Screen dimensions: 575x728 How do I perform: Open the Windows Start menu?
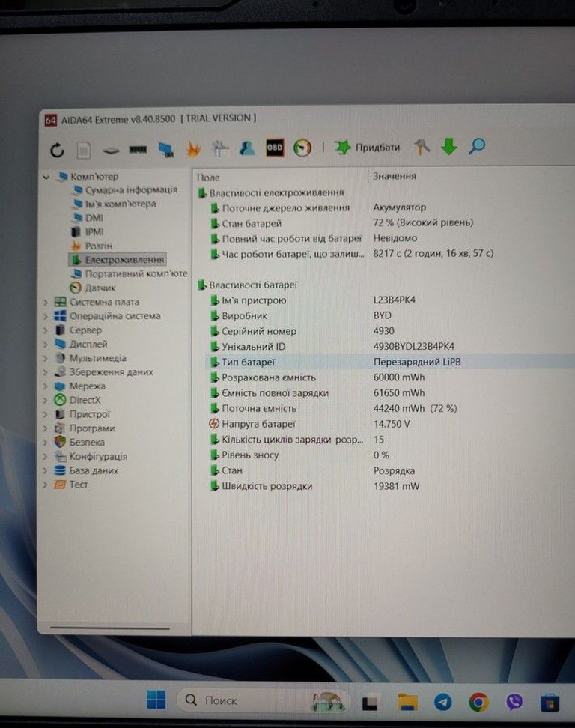coord(156,699)
